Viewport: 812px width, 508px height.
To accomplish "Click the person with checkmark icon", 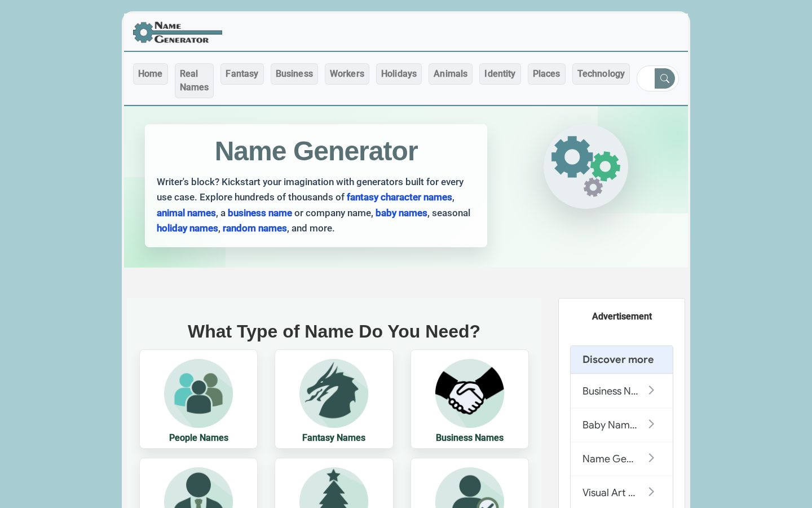I will (470, 488).
